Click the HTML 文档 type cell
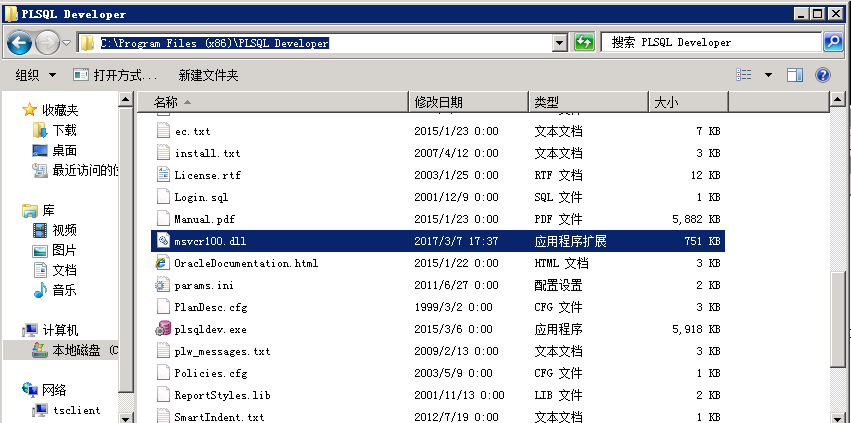Screen dimensions: 851x423 coord(561,263)
